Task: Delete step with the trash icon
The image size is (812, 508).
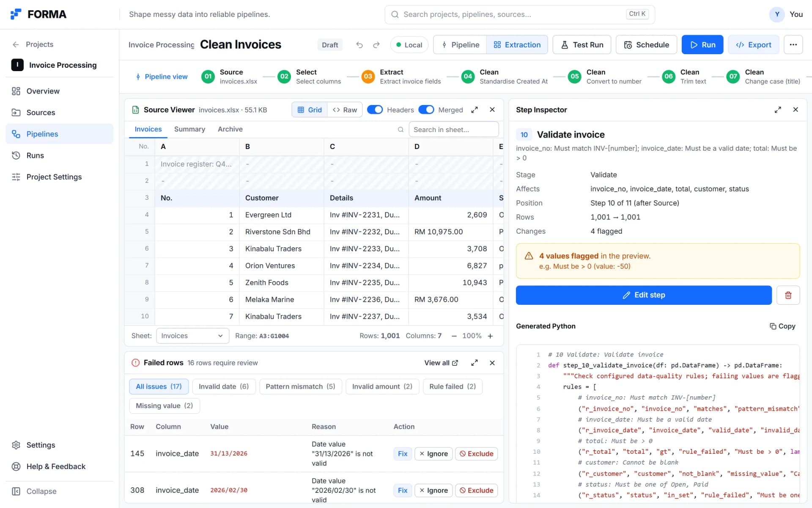Action: click(x=788, y=295)
